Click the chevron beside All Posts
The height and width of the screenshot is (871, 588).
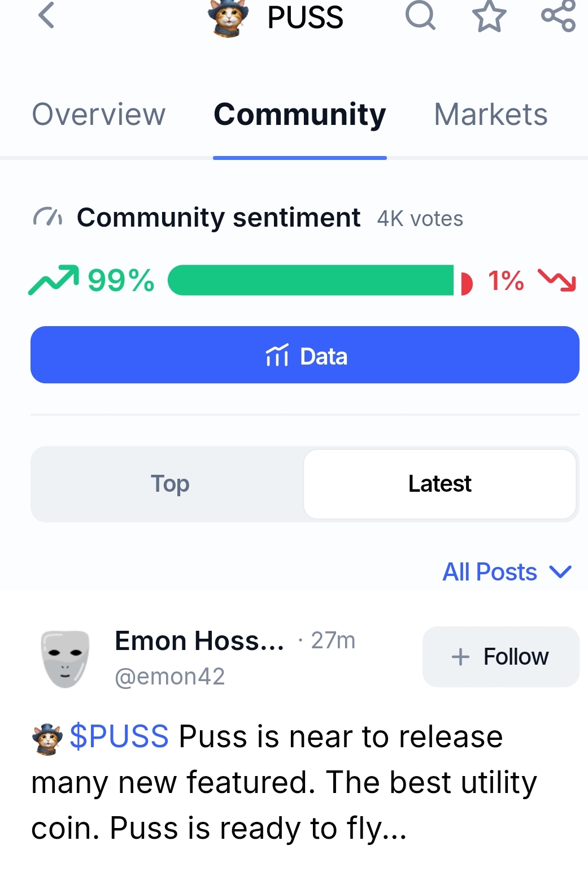tap(561, 572)
